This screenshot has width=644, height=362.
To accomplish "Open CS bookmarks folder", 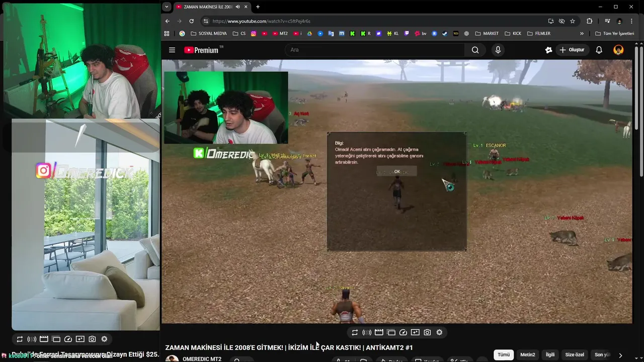I will [x=239, y=34].
